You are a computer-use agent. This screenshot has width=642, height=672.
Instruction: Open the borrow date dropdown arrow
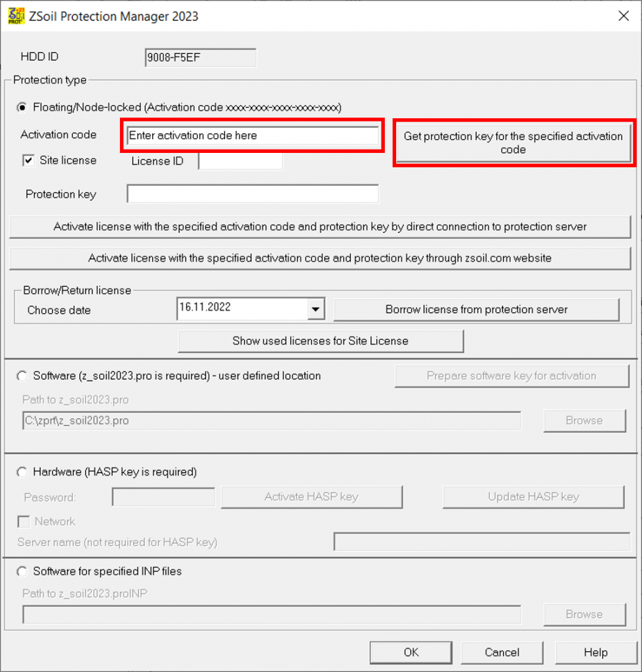click(316, 308)
